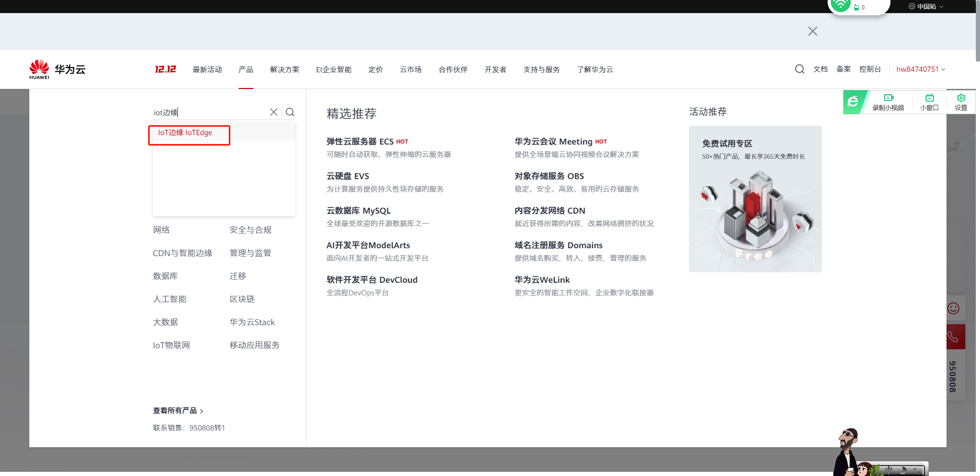Click the moon icon in the IME bar
Screen dimensions: 980x476
(903, 470)
